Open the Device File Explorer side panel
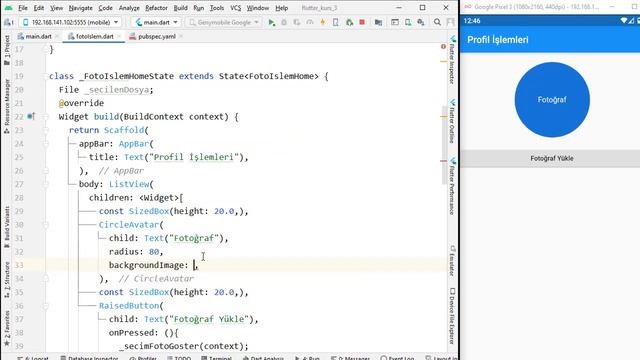Screen dimensions: 640x360 [452, 316]
